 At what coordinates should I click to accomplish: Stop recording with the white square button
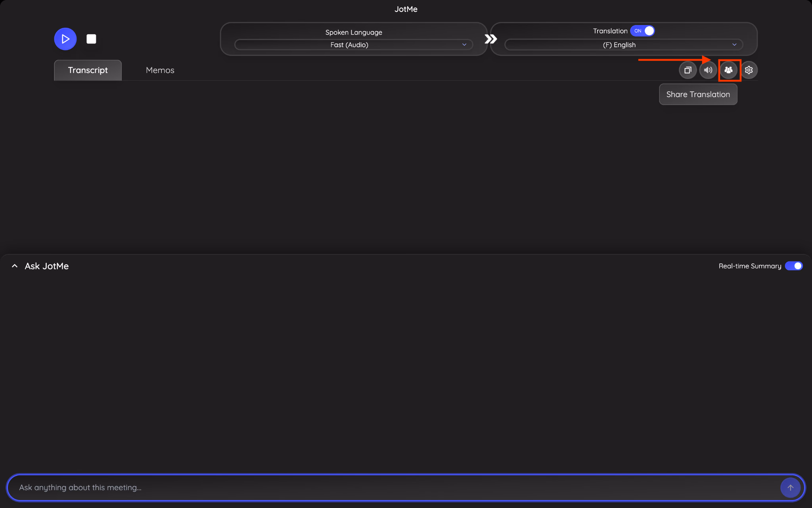pyautogui.click(x=91, y=39)
